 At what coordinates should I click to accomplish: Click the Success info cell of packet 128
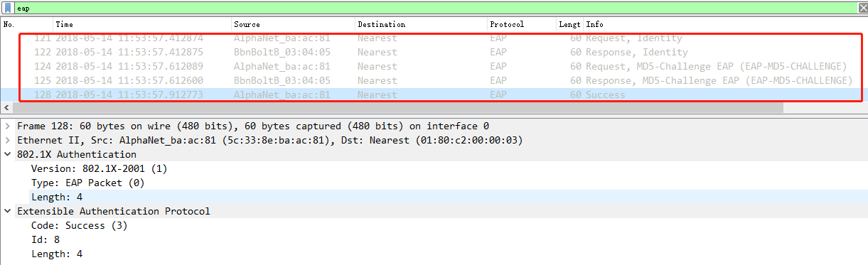606,95
